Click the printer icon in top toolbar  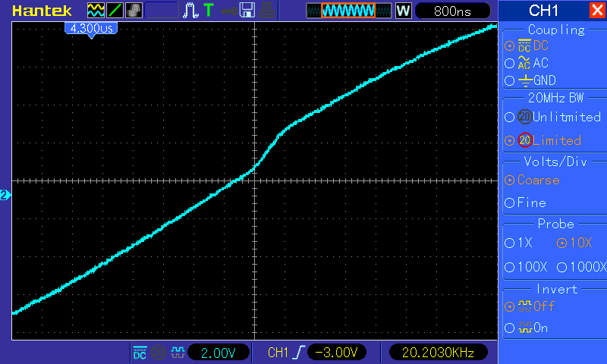click(x=267, y=11)
